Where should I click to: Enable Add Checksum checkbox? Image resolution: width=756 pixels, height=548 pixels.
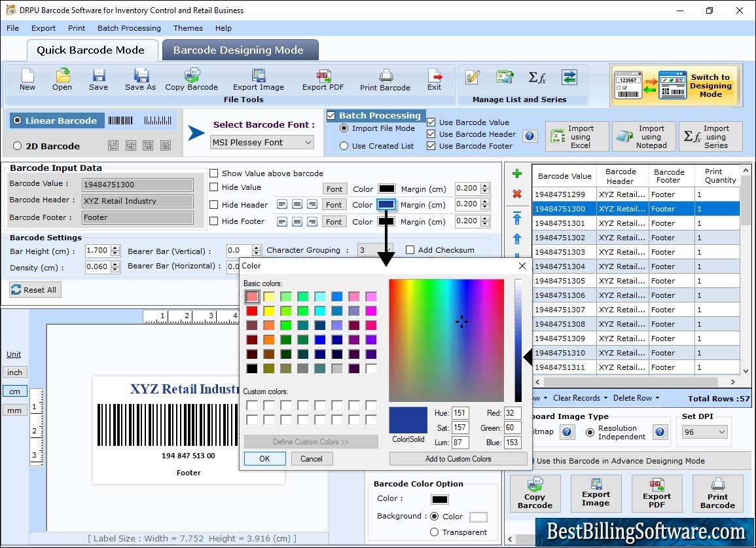410,250
